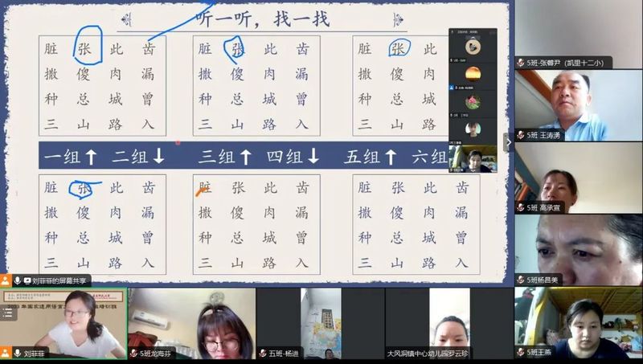Toggle the mic icon for 5班王燕

click(521, 352)
